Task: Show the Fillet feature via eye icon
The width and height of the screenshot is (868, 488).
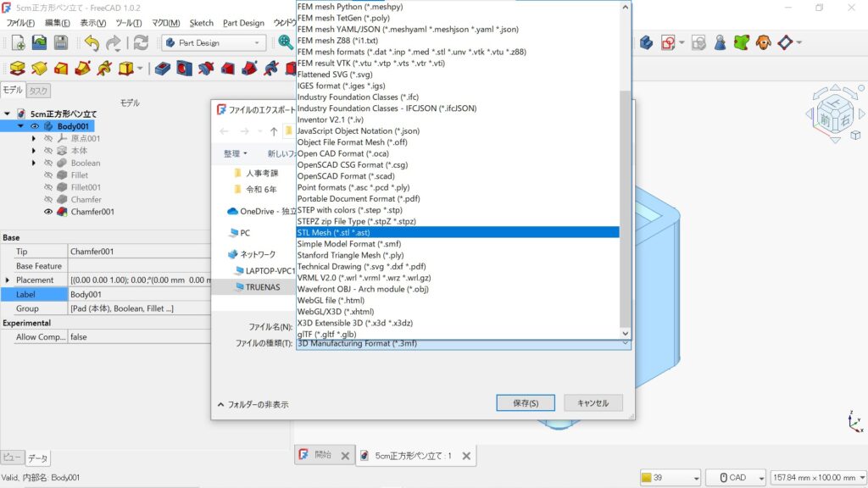Action: click(48, 175)
